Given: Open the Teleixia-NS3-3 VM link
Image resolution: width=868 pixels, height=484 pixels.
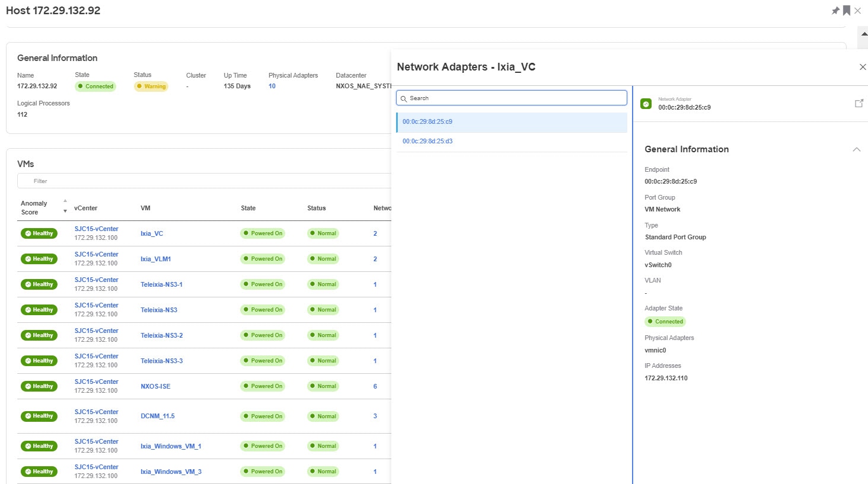Looking at the screenshot, I should point(162,361).
